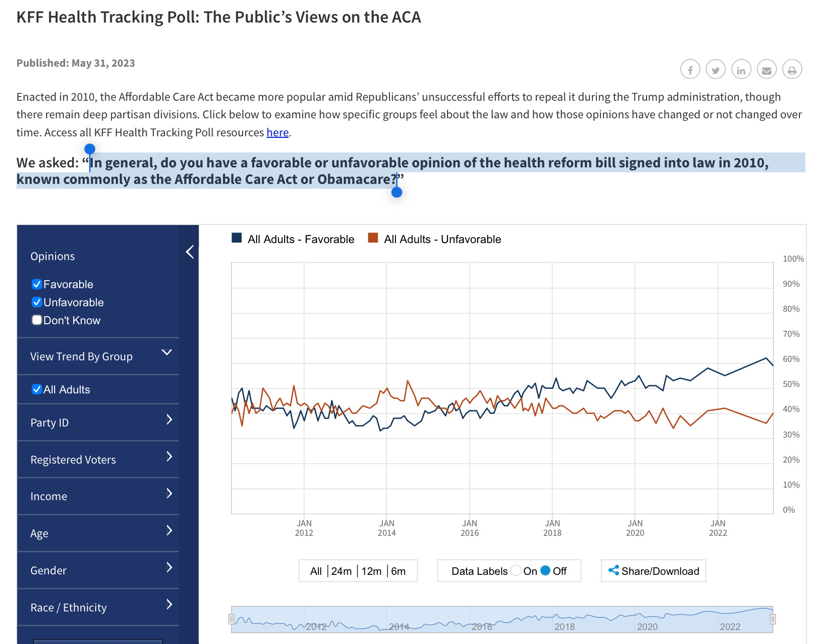Uncheck the Favorable opinion checkbox
Image resolution: width=822 pixels, height=644 pixels.
coord(37,284)
